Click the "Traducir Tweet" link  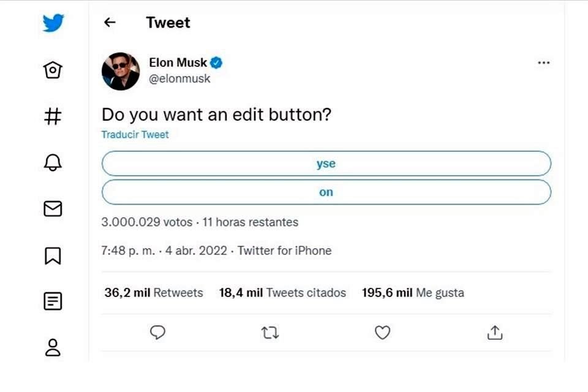point(135,135)
